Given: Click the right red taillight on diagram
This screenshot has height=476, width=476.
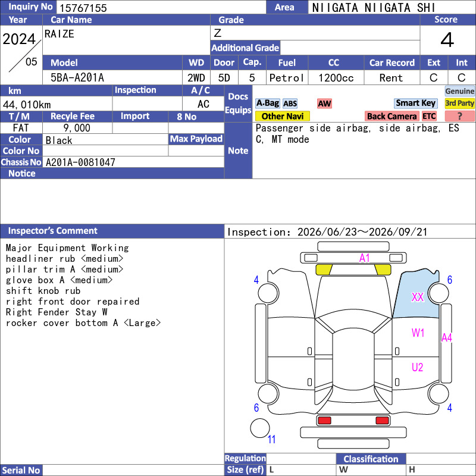Looking at the screenshot, I should [382, 421].
